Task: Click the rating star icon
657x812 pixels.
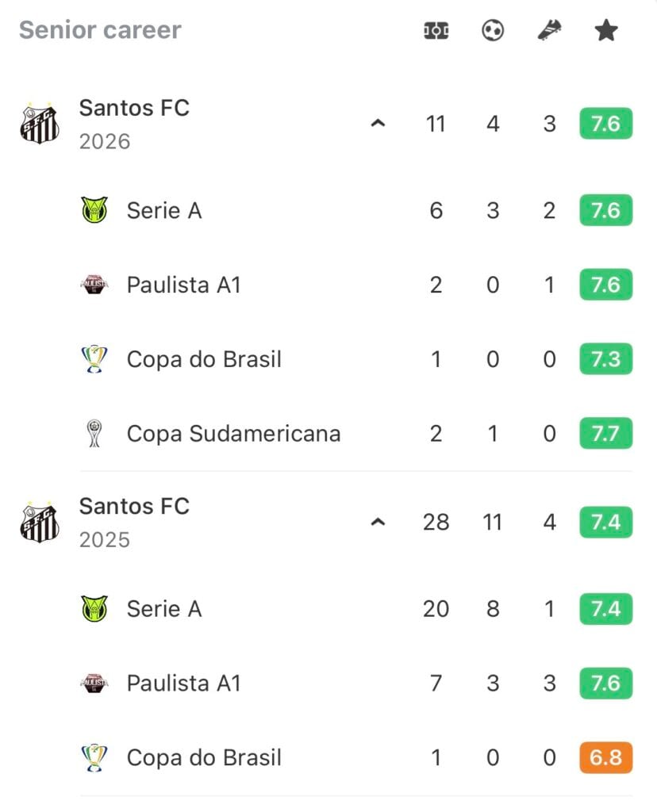Action: click(605, 31)
